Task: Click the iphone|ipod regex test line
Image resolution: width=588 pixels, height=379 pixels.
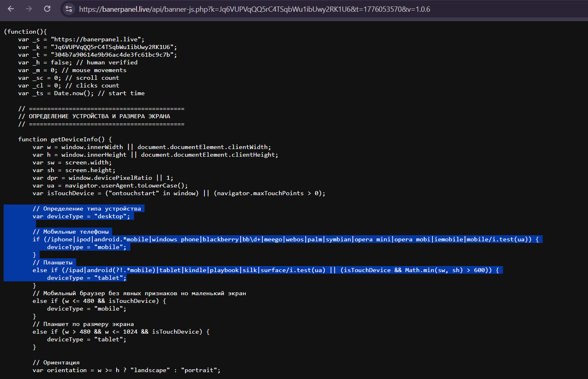Action: tap(285, 239)
